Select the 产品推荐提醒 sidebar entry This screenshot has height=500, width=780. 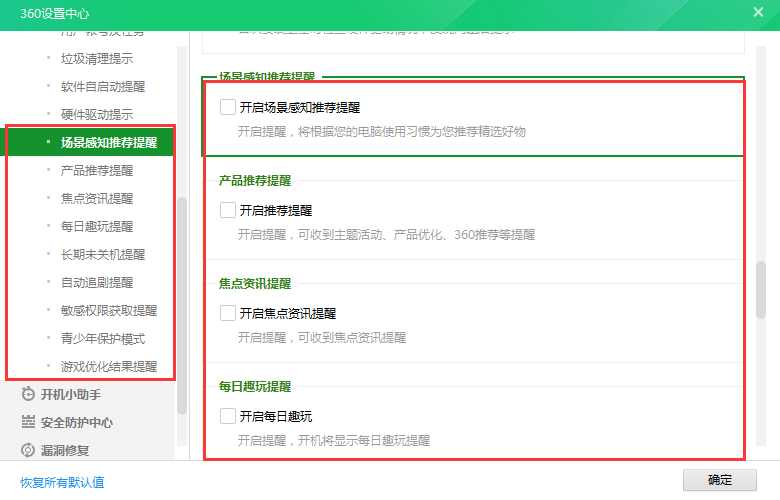[x=96, y=171]
